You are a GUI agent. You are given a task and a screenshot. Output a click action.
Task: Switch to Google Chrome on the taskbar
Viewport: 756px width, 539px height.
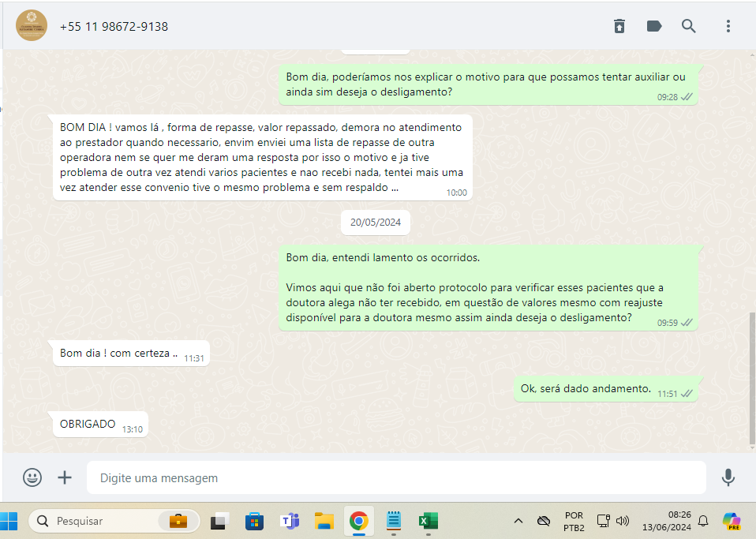pos(359,521)
